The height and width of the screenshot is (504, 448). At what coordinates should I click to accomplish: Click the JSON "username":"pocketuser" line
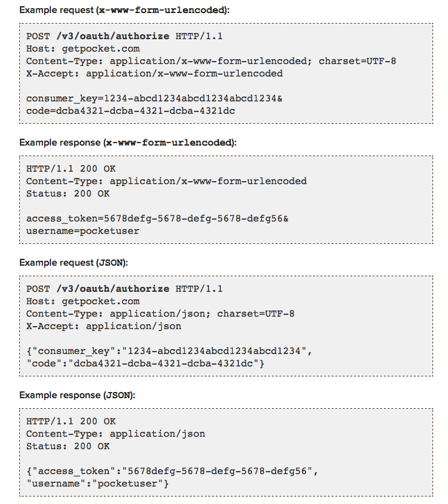[x=97, y=483]
